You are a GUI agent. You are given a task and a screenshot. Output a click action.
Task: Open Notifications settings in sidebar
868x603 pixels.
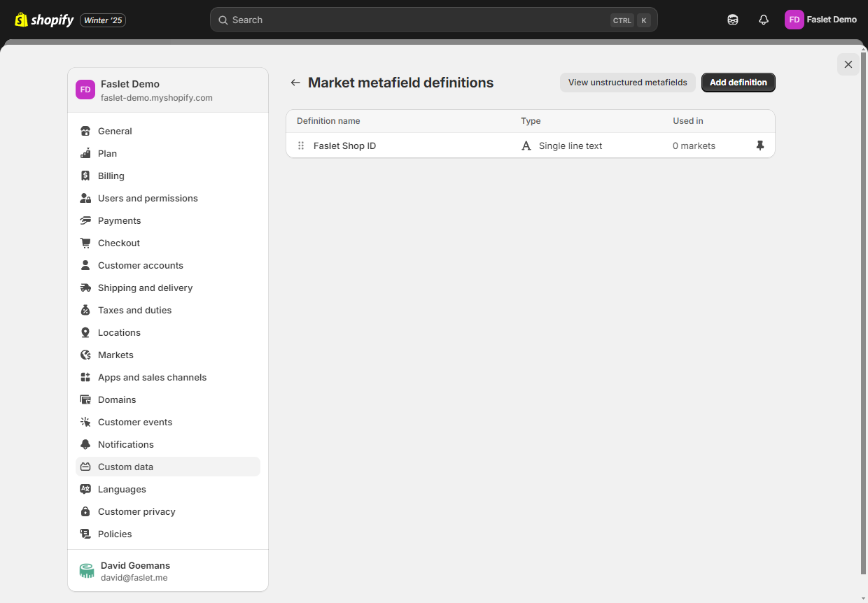(x=168, y=444)
